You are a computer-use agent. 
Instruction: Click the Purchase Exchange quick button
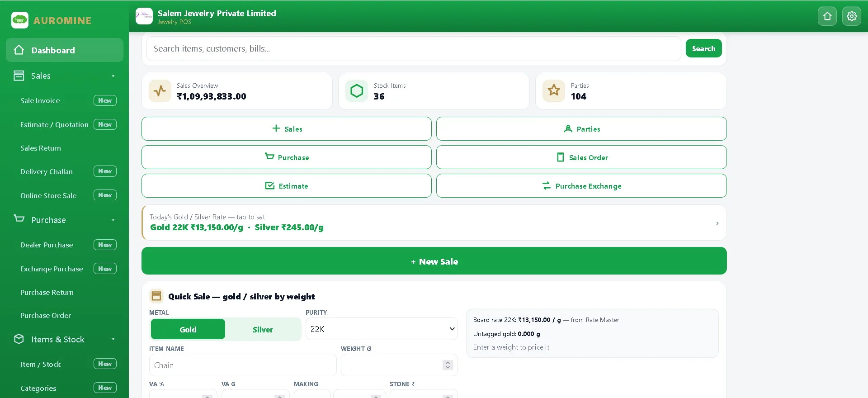tap(581, 186)
